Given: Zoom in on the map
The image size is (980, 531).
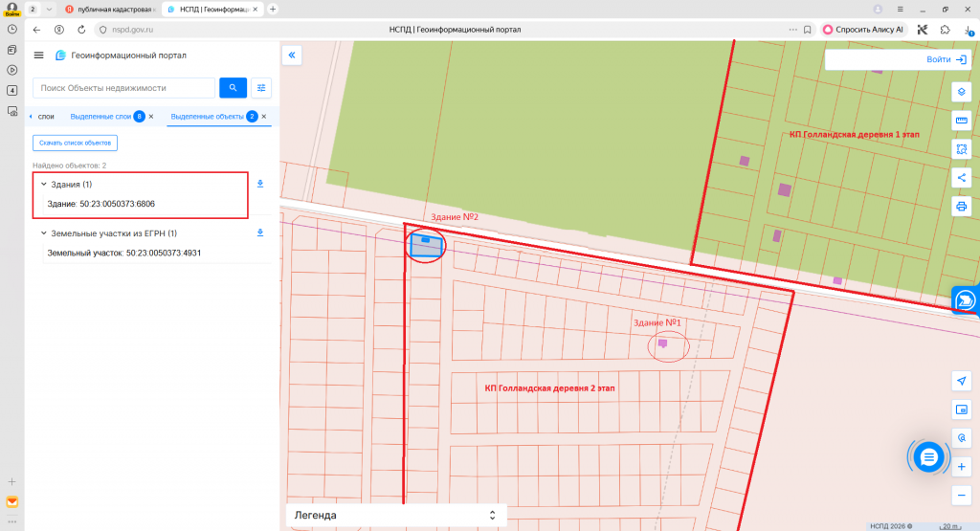Looking at the screenshot, I should (961, 467).
